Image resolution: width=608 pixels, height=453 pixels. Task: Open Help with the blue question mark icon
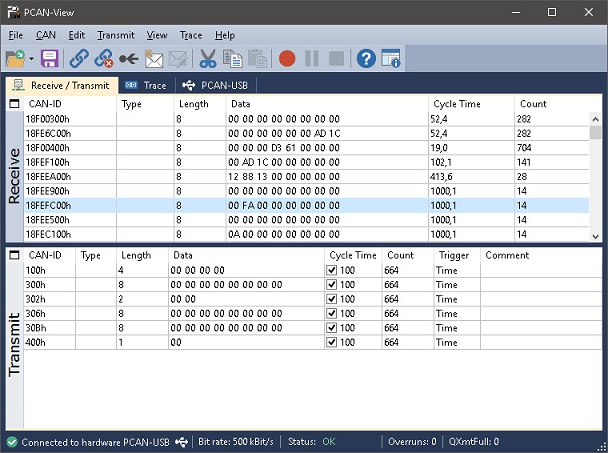point(366,59)
